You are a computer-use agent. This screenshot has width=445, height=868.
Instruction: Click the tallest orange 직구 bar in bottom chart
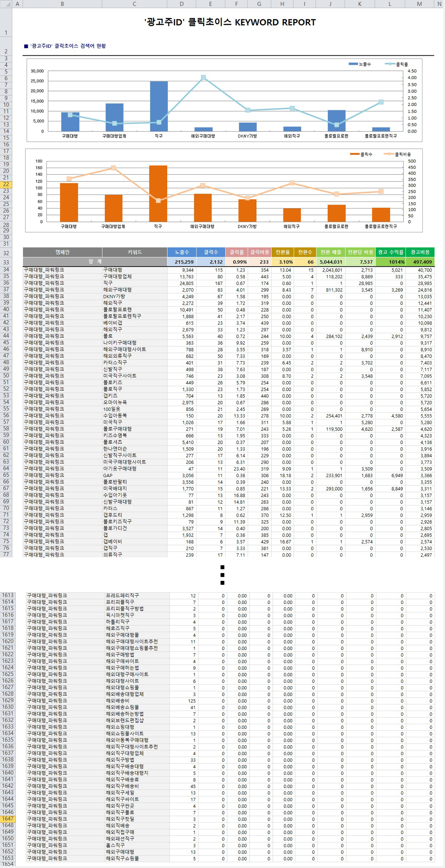(x=158, y=193)
